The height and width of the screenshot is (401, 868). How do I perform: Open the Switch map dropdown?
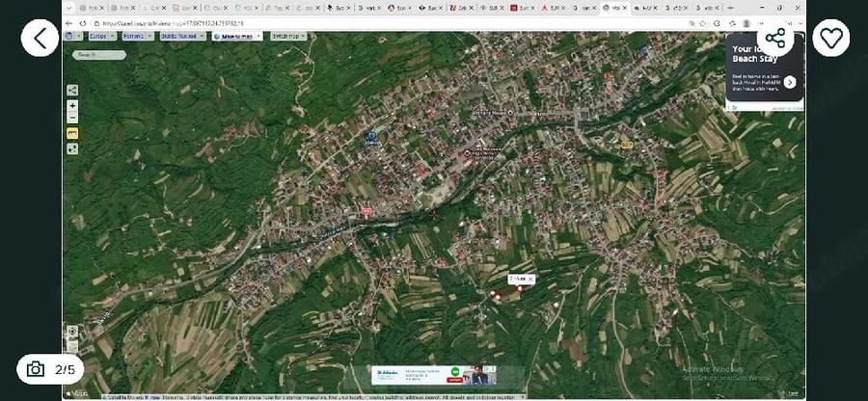pyautogui.click(x=288, y=36)
